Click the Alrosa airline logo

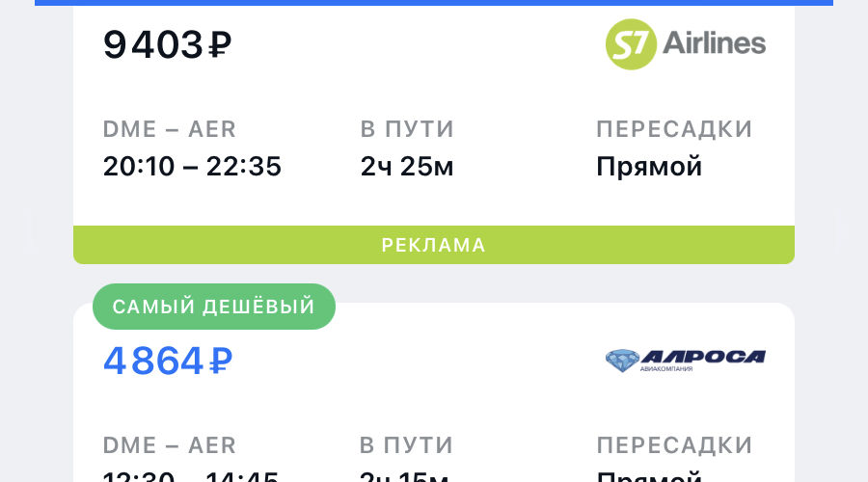coord(685,361)
